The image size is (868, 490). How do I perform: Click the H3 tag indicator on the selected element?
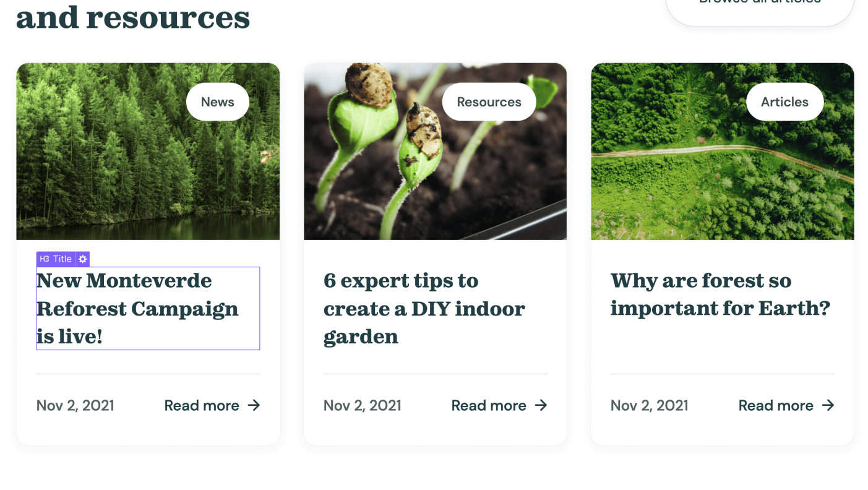tap(44, 259)
